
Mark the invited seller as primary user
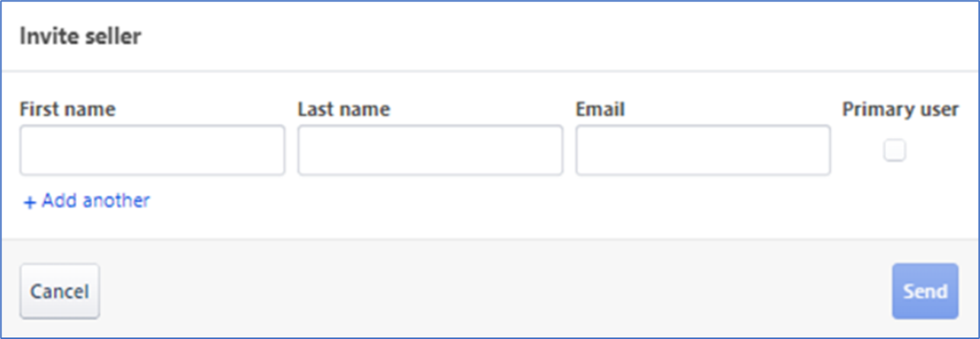point(895,151)
